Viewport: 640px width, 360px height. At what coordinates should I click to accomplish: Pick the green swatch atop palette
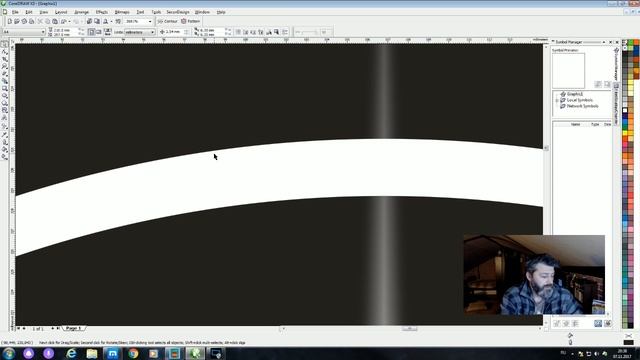click(630, 42)
